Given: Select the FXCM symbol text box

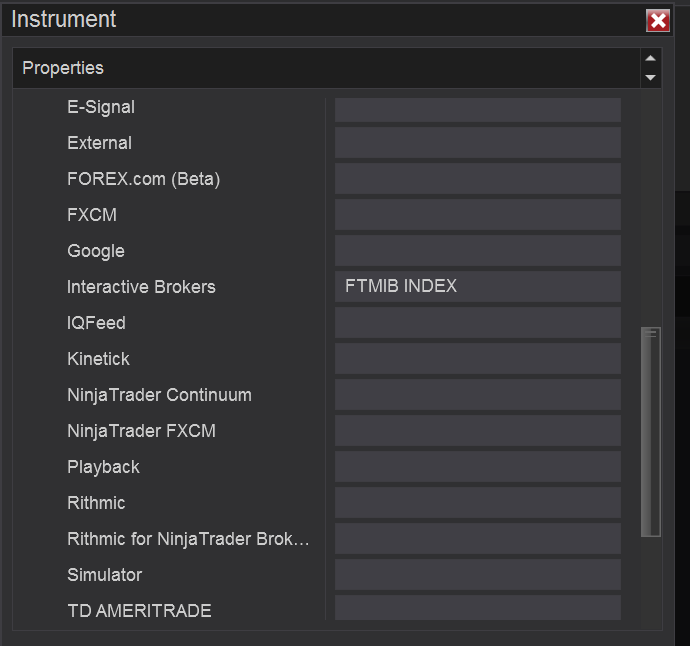Looking at the screenshot, I should pos(477,215).
